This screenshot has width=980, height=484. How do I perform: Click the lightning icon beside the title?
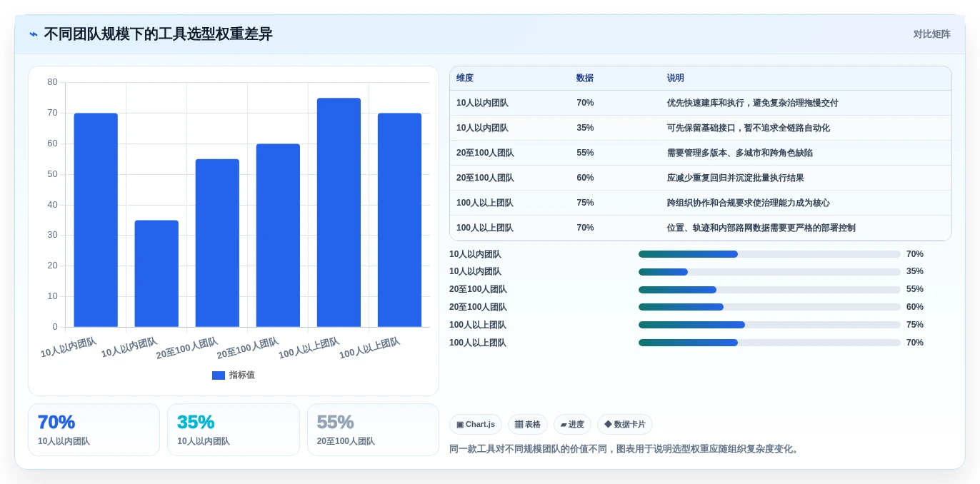point(34,34)
